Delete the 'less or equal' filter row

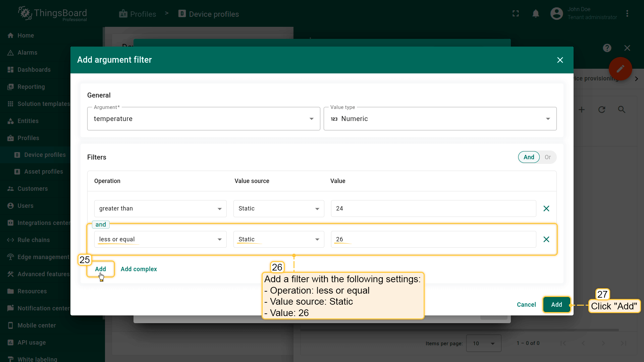[546, 239]
